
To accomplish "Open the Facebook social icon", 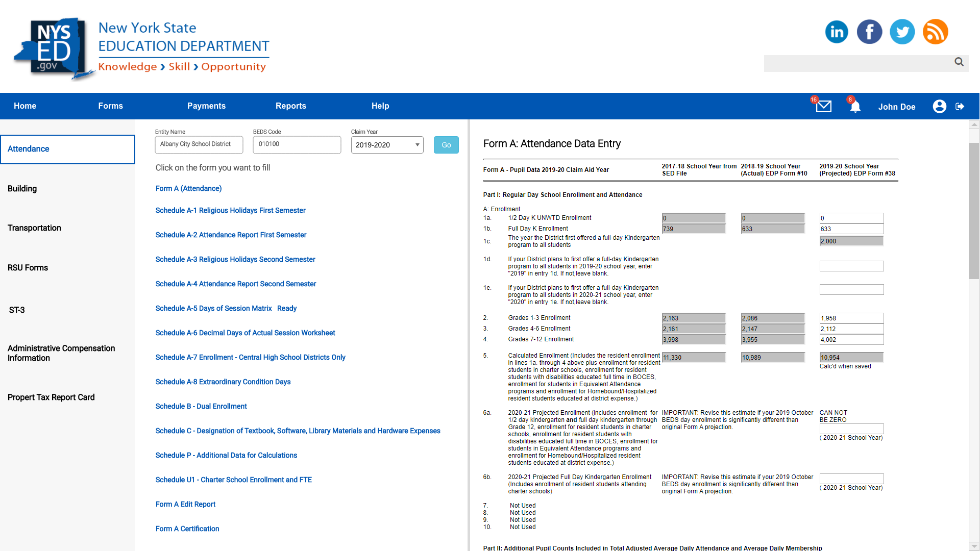I will click(x=869, y=32).
